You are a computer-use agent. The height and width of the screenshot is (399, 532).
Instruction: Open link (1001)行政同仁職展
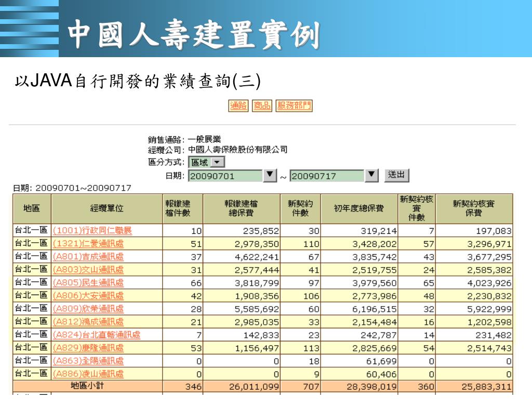click(x=92, y=231)
